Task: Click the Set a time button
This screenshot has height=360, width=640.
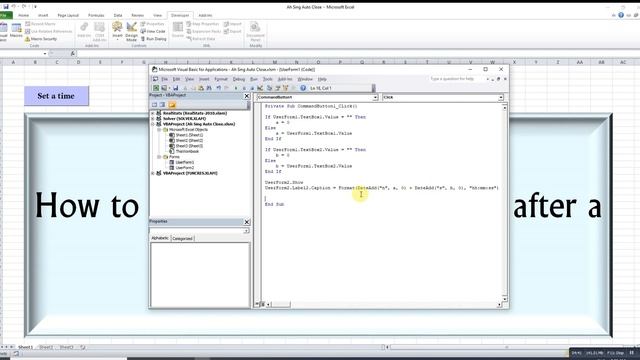Action: point(56,96)
